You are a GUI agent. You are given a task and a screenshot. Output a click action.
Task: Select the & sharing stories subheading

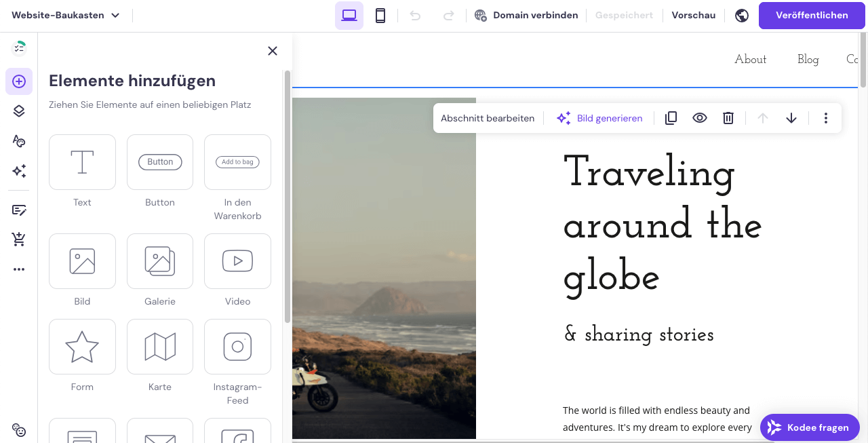639,334
